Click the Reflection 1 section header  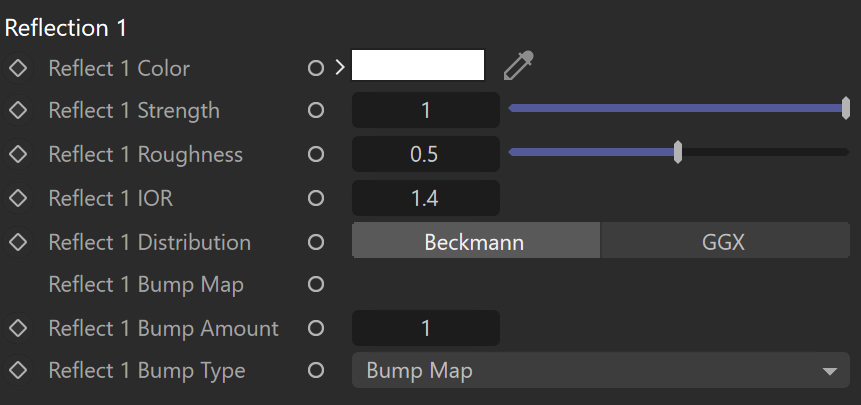coord(66,28)
